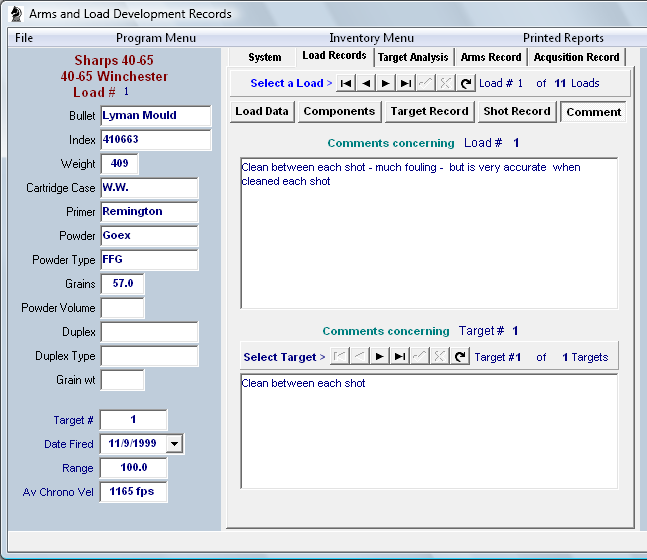Click '11 Loads' count text
Screen dimensions: 647x560
click(x=577, y=83)
